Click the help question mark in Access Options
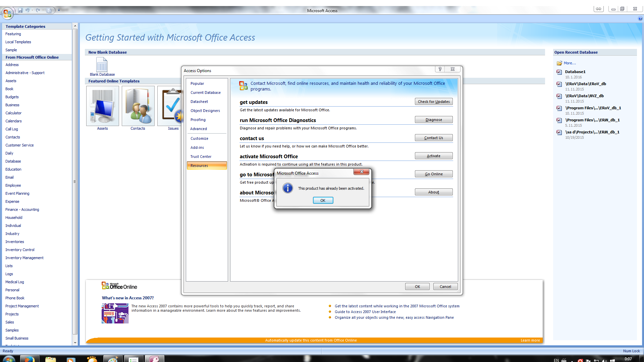This screenshot has width=644, height=362. coord(440,69)
